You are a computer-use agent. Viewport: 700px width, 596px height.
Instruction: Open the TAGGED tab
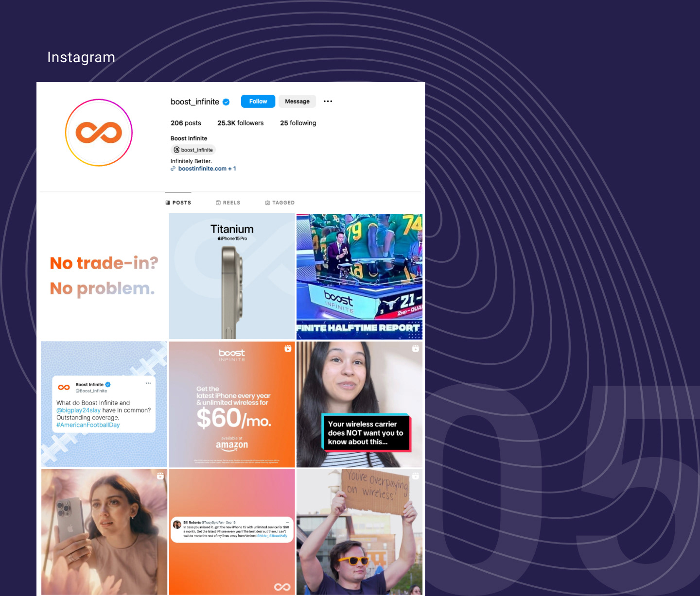[x=280, y=203]
